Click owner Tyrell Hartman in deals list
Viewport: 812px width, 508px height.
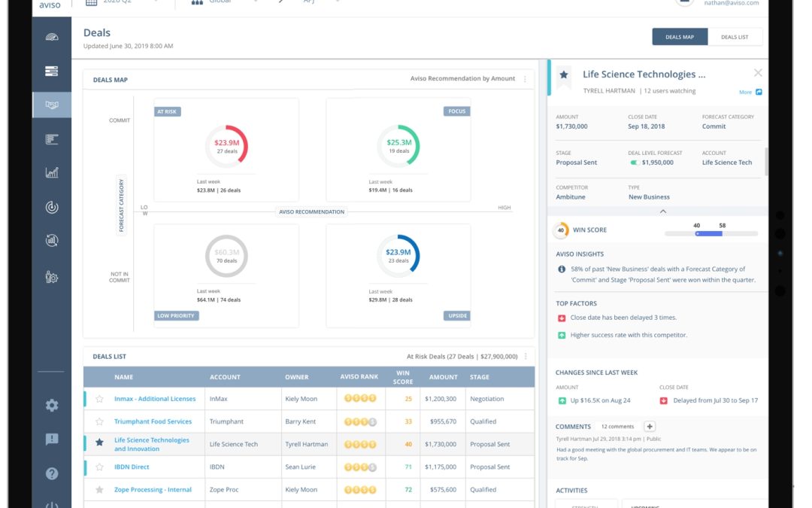[307, 444]
